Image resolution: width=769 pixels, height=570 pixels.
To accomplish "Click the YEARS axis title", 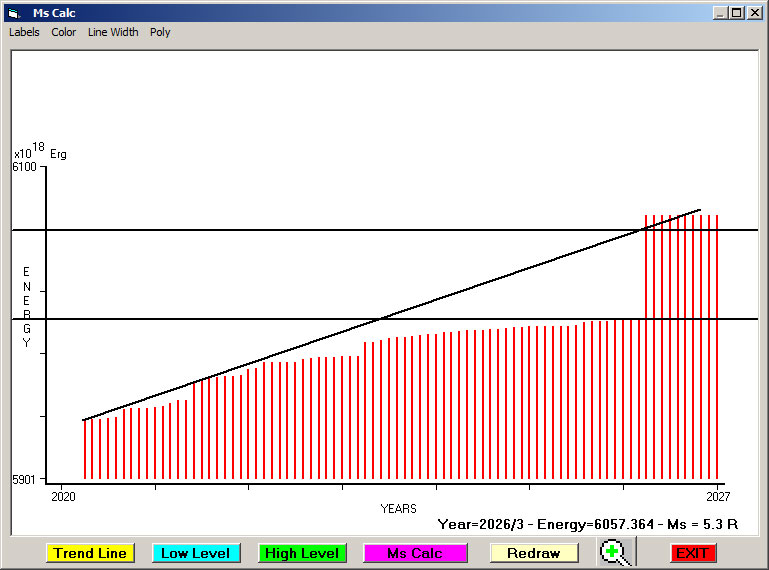I will (398, 509).
